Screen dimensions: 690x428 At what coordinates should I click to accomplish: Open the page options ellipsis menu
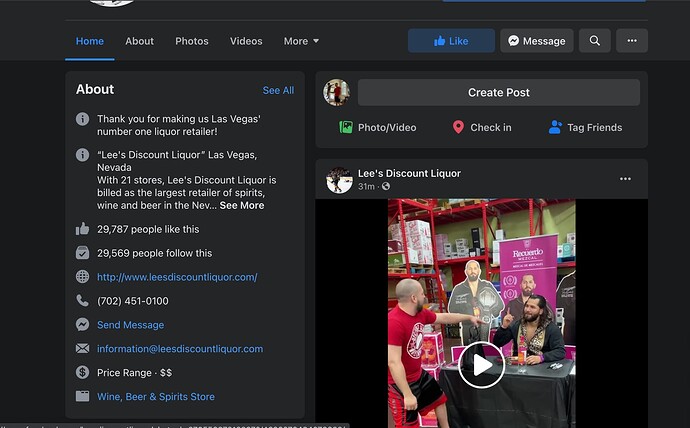point(632,41)
